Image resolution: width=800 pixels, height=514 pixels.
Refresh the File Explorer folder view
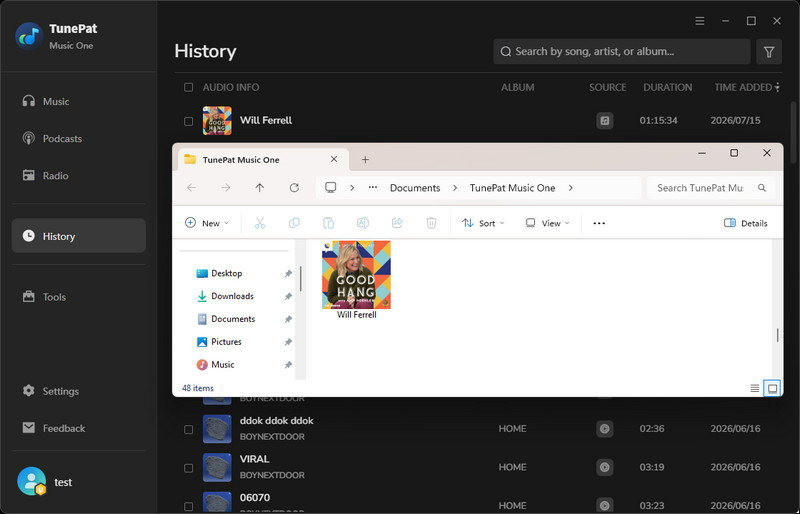pyautogui.click(x=294, y=188)
